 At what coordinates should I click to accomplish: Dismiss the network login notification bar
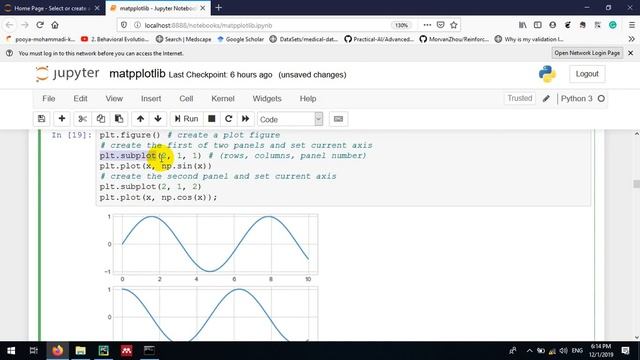pos(631,53)
